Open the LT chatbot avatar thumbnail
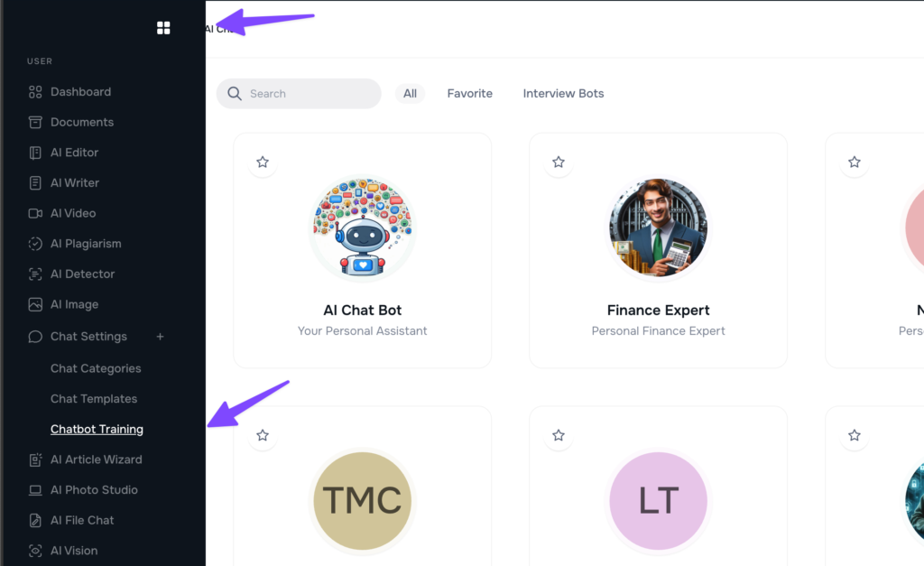Image resolution: width=924 pixels, height=566 pixels. pyautogui.click(x=659, y=500)
